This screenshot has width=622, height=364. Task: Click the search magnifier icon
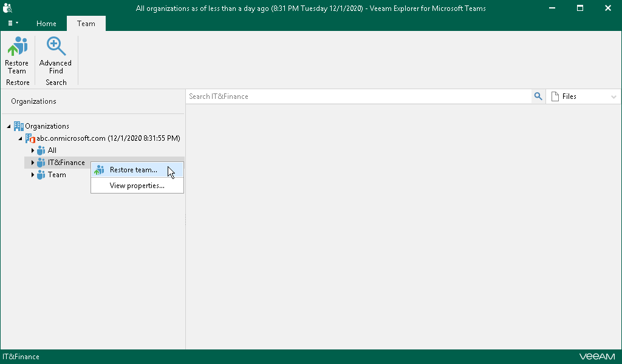coord(538,96)
